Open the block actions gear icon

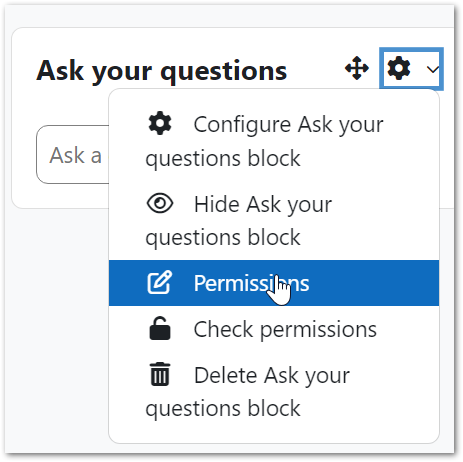point(399,68)
